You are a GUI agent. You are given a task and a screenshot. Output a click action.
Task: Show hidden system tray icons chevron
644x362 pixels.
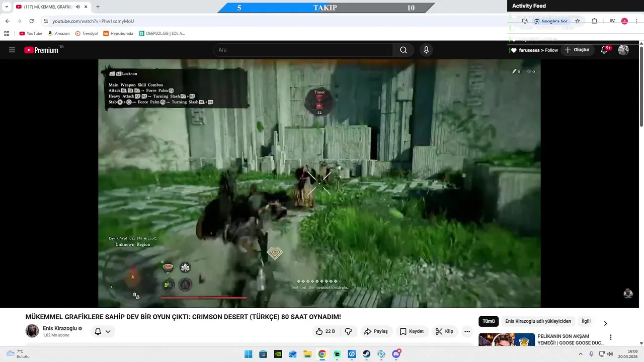tap(580, 354)
